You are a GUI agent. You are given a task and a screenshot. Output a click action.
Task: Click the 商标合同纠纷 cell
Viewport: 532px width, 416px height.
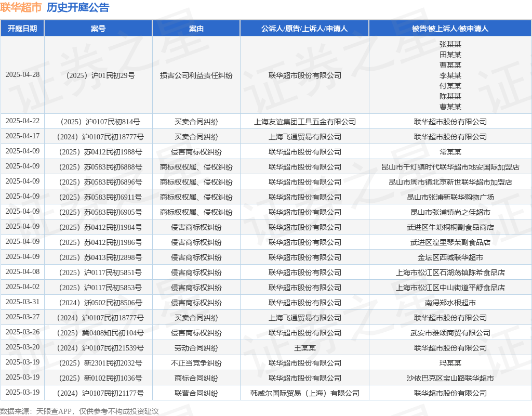tap(196, 378)
